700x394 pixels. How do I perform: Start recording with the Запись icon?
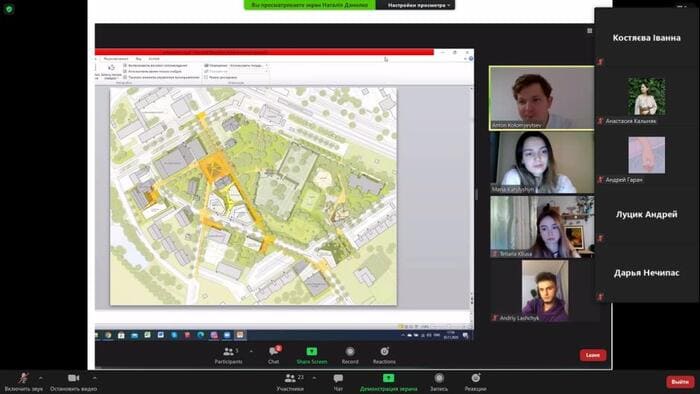[439, 378]
